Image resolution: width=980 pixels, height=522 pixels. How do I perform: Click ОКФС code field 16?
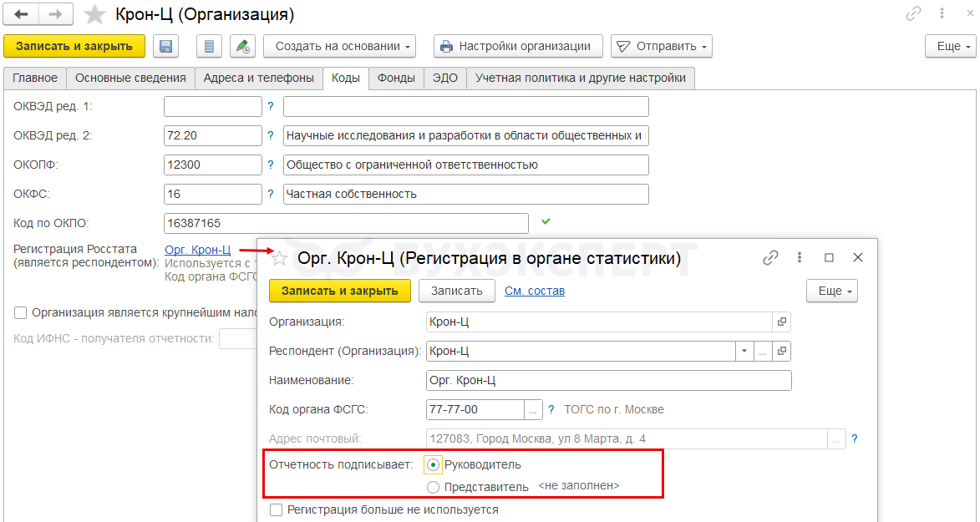point(212,194)
